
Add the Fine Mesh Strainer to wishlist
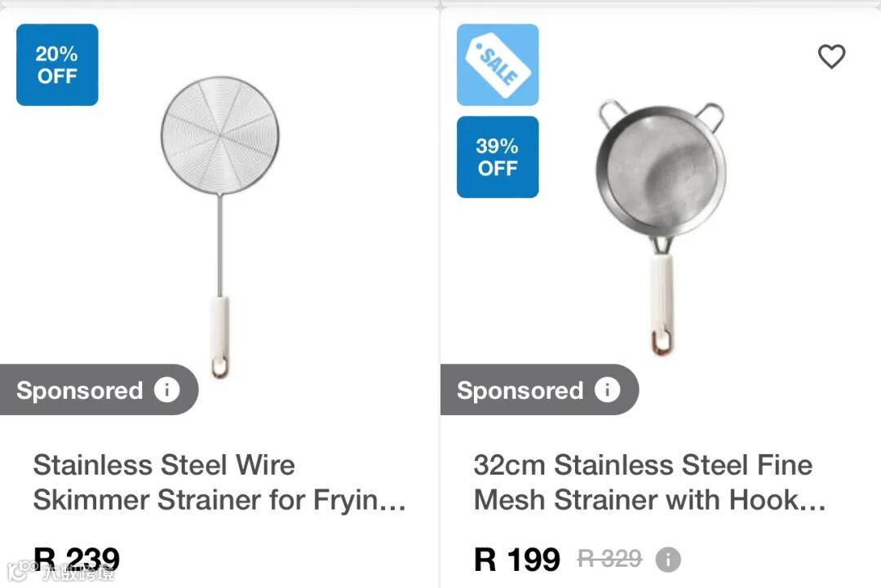point(831,57)
